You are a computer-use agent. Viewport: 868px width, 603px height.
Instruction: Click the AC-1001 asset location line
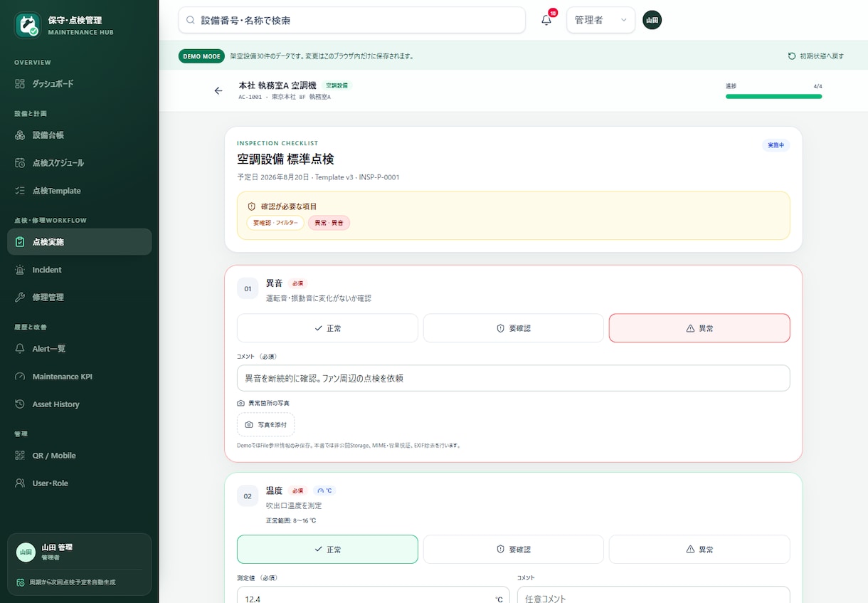click(x=285, y=97)
